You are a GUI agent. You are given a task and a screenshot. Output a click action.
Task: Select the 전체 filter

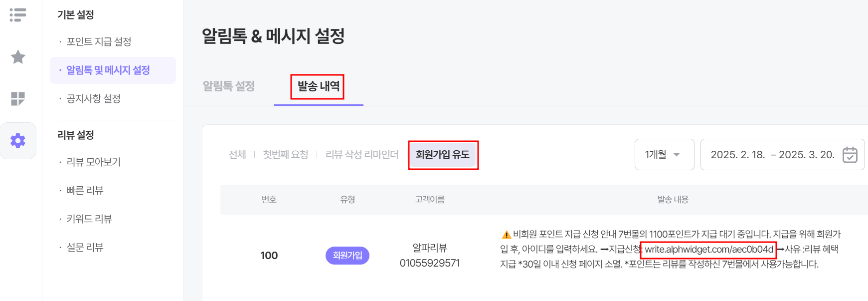tap(237, 155)
